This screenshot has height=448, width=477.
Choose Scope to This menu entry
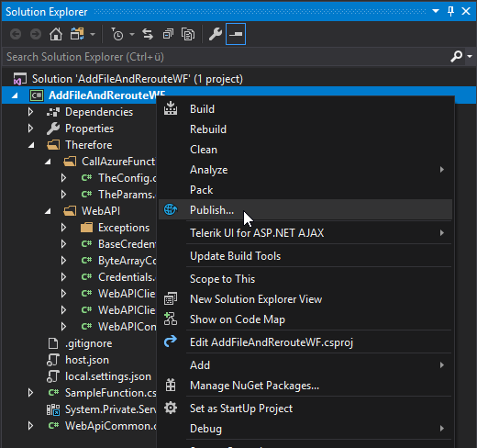click(305, 279)
